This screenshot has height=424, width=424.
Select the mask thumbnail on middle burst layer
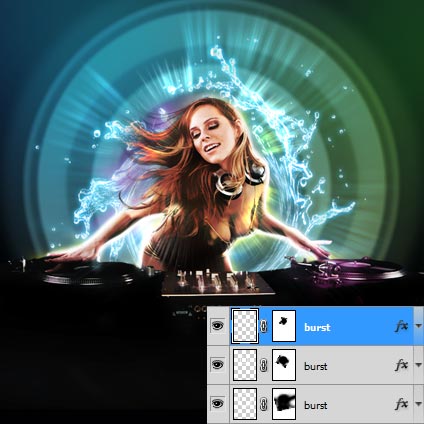tap(284, 365)
